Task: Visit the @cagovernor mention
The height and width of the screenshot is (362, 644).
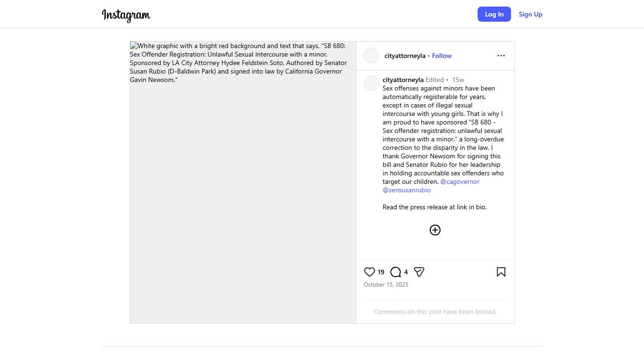Action: [460, 181]
